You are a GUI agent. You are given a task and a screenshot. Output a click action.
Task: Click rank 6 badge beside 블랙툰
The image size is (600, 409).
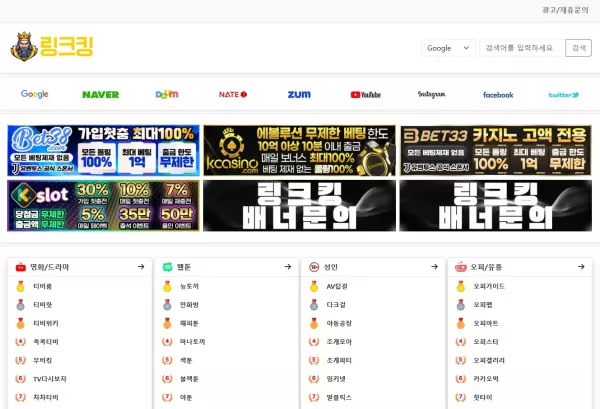tap(167, 379)
